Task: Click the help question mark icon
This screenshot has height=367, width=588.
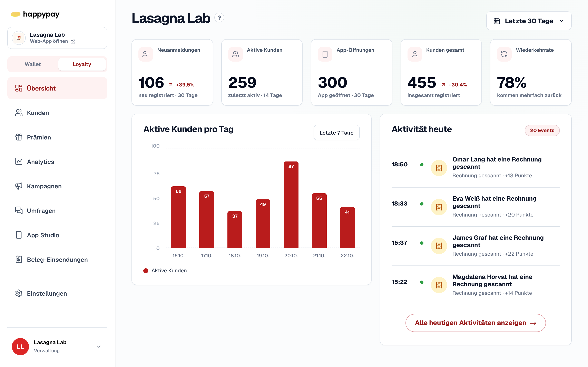Action: [219, 18]
